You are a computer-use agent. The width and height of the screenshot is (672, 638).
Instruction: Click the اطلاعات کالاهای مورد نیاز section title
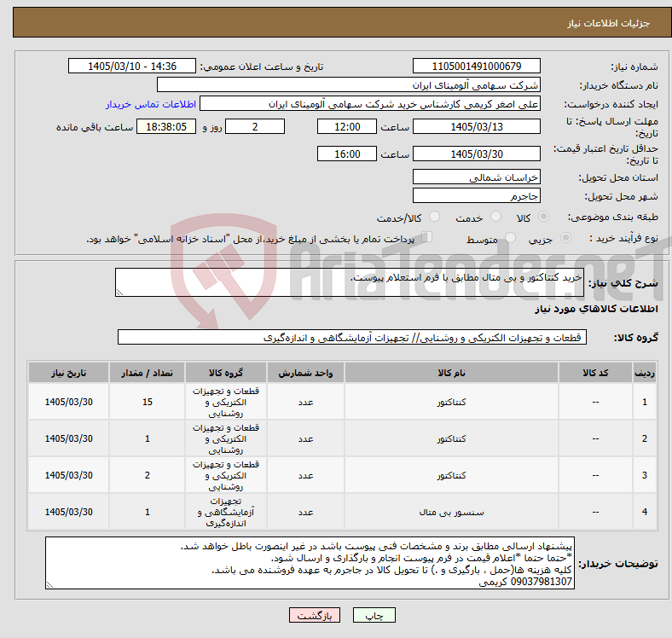pyautogui.click(x=596, y=309)
